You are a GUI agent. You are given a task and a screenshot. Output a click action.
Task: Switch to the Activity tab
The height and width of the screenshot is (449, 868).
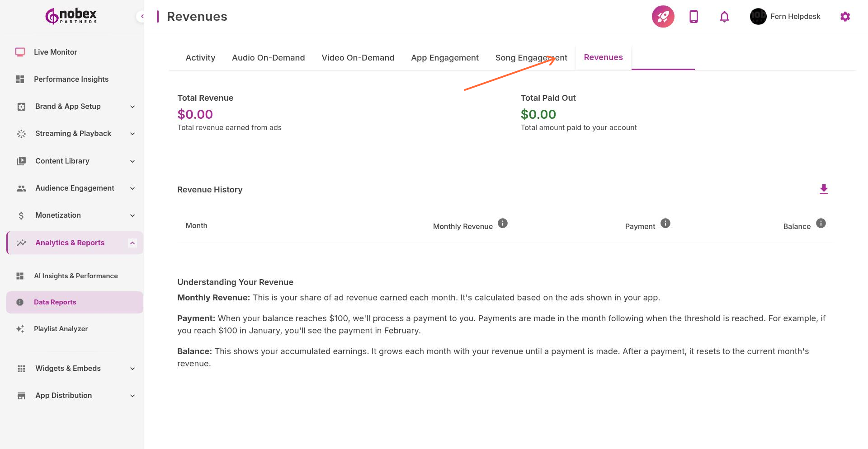pyautogui.click(x=200, y=57)
